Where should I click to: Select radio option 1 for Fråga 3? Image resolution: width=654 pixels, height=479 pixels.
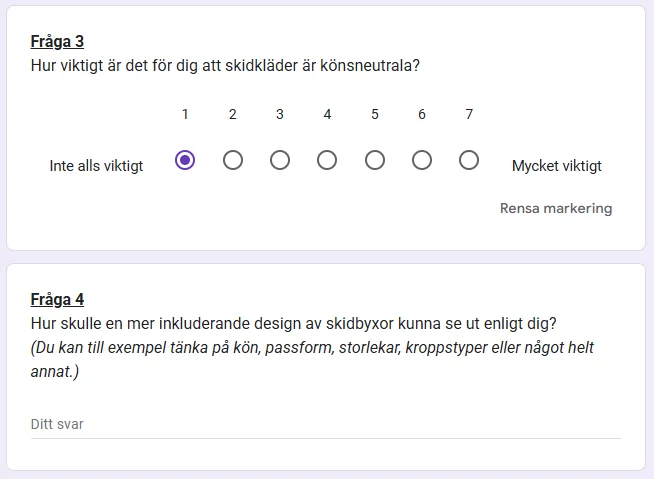point(185,160)
